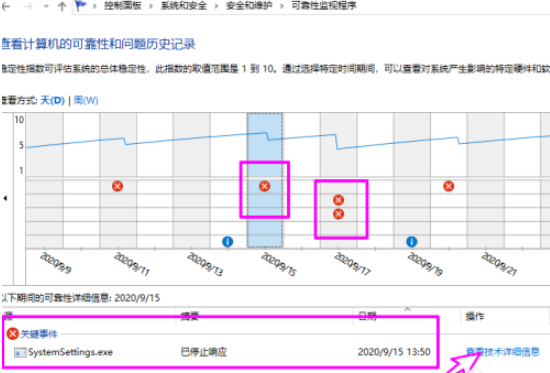Click the 2020/9/13 date label

[x=205, y=264]
